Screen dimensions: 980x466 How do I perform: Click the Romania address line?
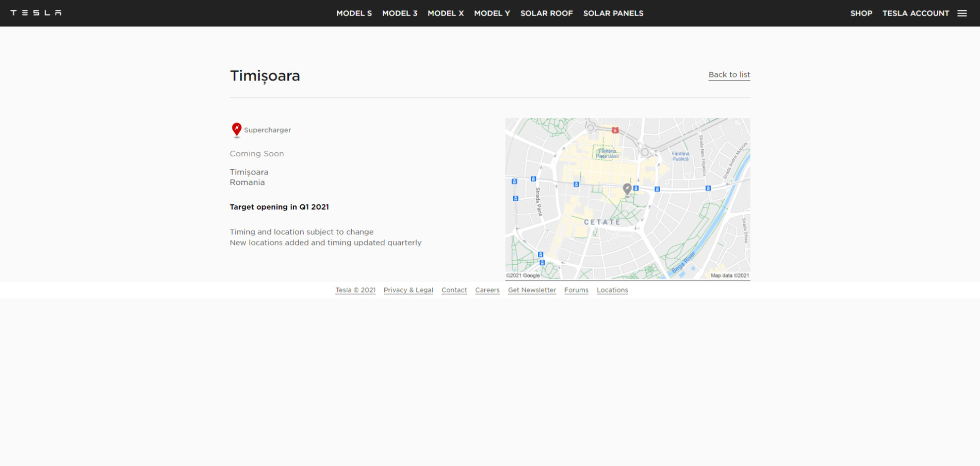click(x=247, y=182)
